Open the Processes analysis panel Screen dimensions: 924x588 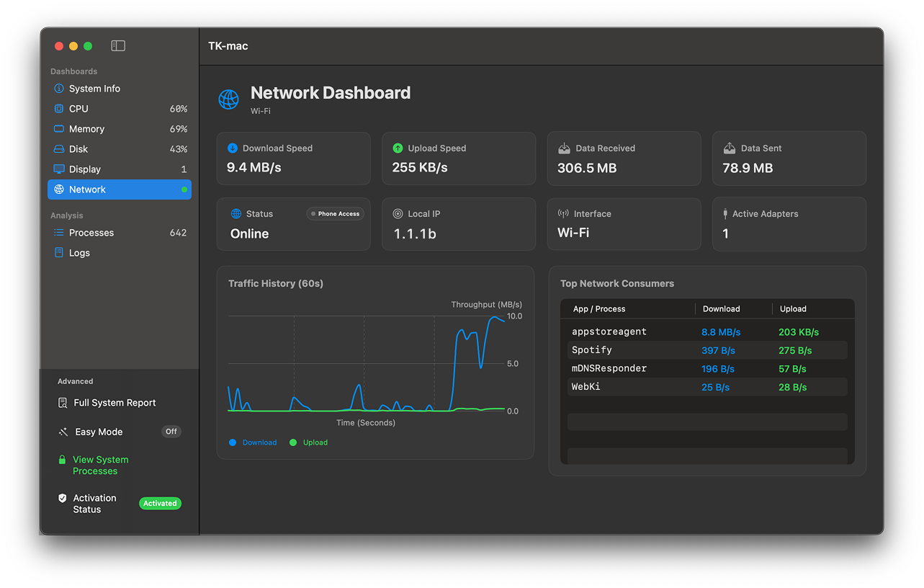(90, 232)
